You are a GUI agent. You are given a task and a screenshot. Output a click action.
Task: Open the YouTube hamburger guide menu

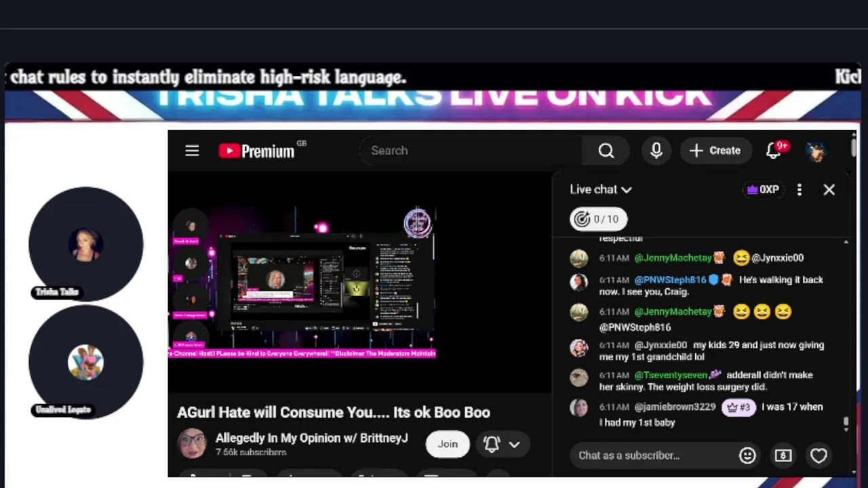pyautogui.click(x=192, y=150)
